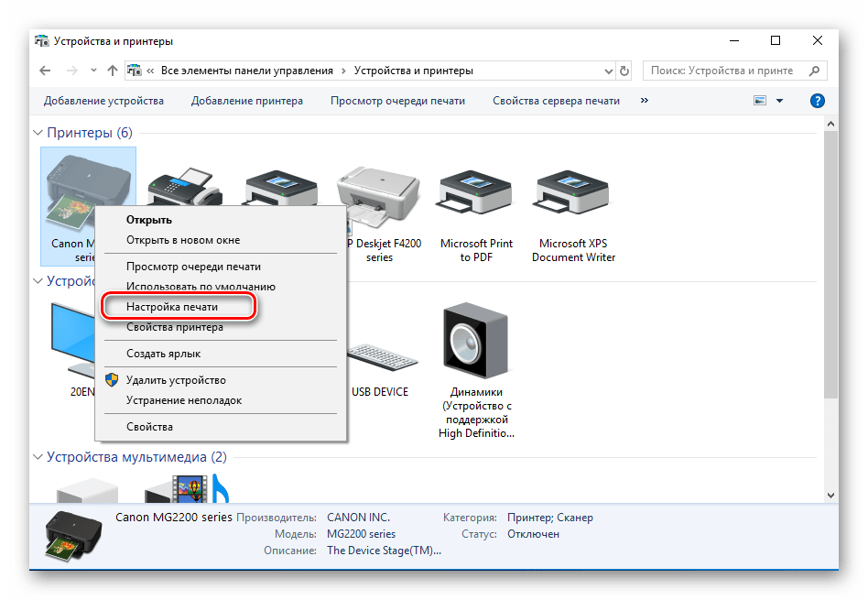Select the USB DEVICE keyboard icon
Image resolution: width=868 pixels, height=600 pixels.
click(x=379, y=357)
